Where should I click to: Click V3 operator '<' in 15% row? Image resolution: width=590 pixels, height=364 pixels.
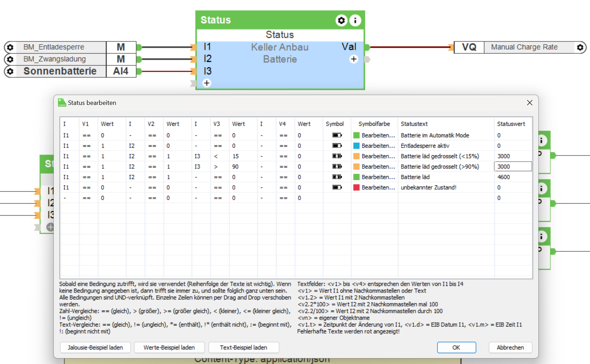pos(216,156)
